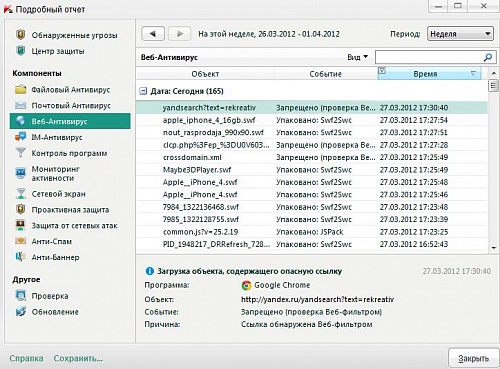Click the Справка link
500x369 pixels.
[26, 359]
